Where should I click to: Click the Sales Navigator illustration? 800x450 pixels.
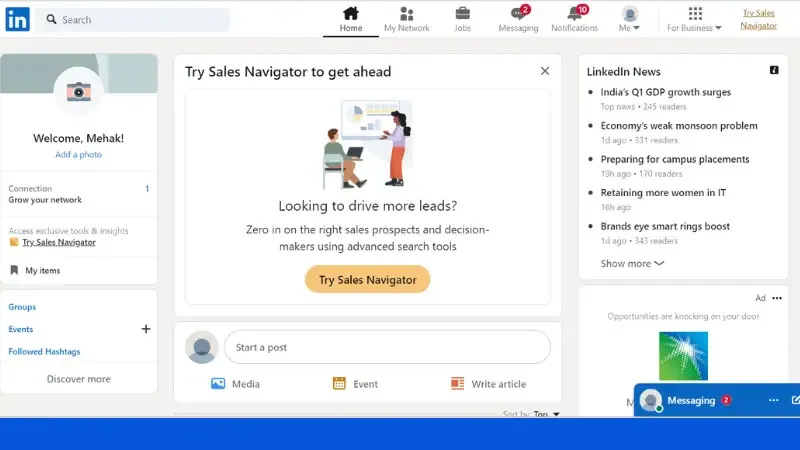(x=367, y=144)
